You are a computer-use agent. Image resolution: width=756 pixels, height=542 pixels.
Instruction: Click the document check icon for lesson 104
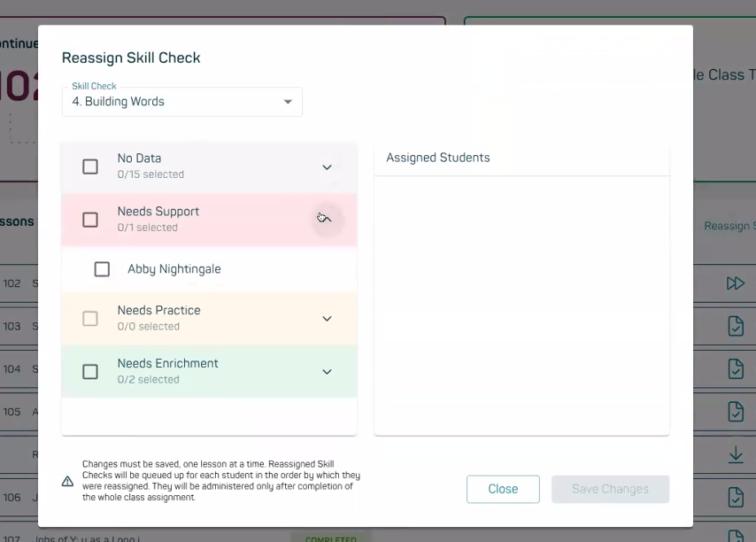[736, 369]
